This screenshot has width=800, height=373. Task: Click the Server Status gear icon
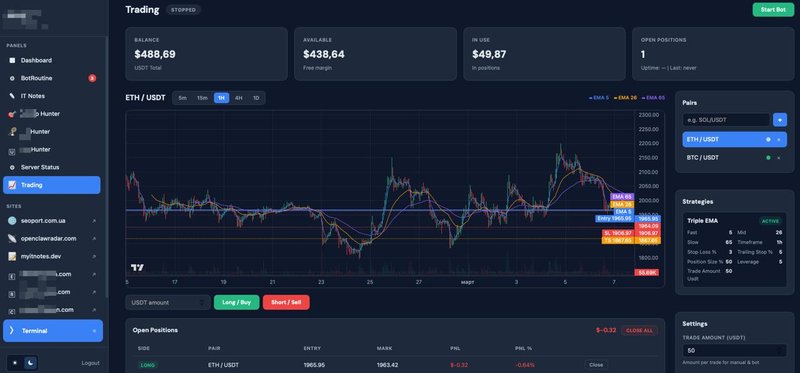click(x=12, y=167)
